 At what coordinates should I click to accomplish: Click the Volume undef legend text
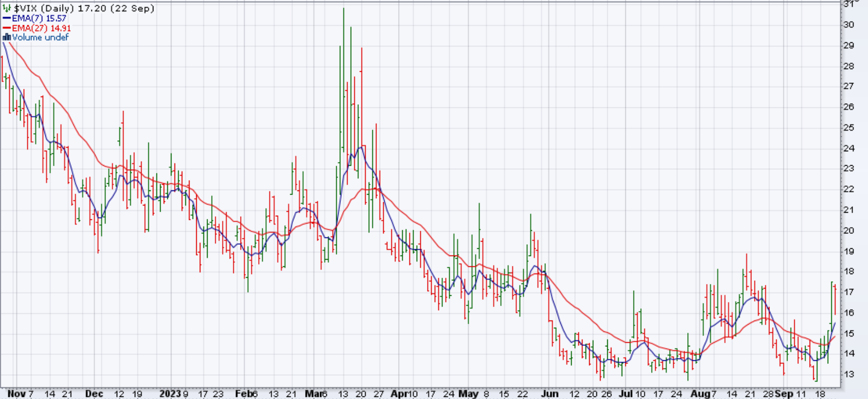tap(40, 37)
